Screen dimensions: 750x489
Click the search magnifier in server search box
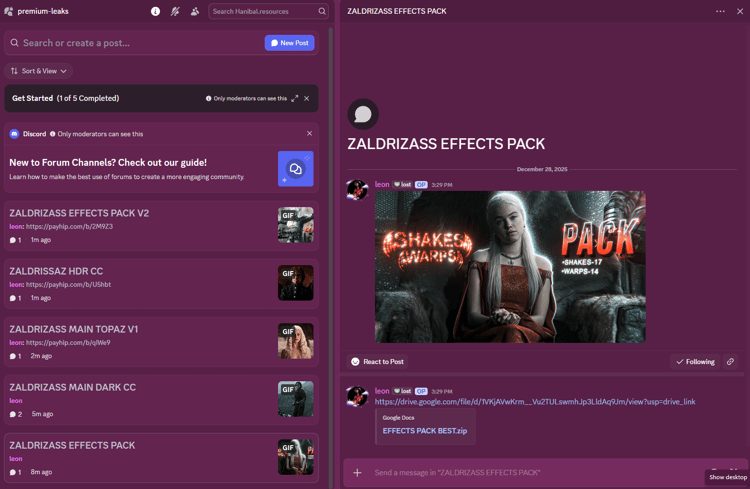(322, 11)
